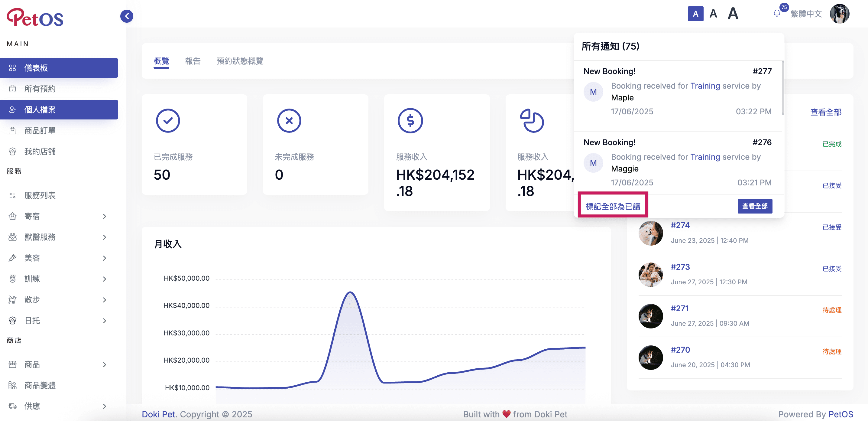Expand the 供應 submenu chevron
Image resolution: width=868 pixels, height=421 pixels.
click(105, 406)
